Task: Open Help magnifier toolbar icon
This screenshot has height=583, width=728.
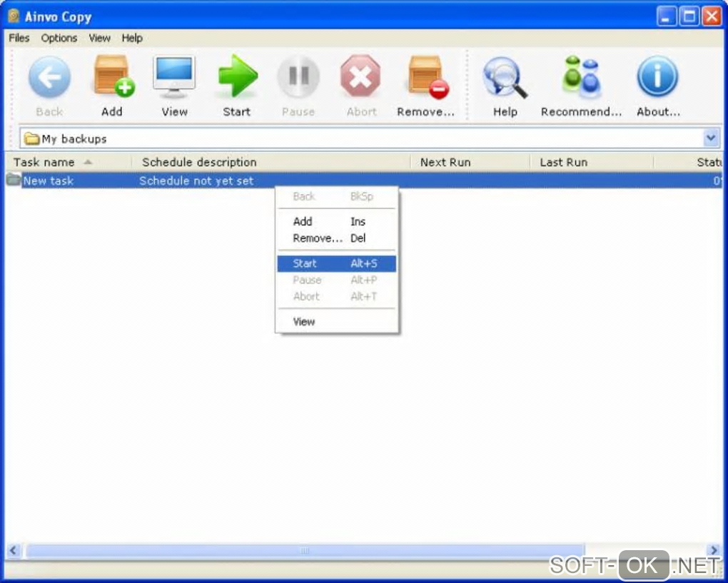Action: tap(505, 77)
